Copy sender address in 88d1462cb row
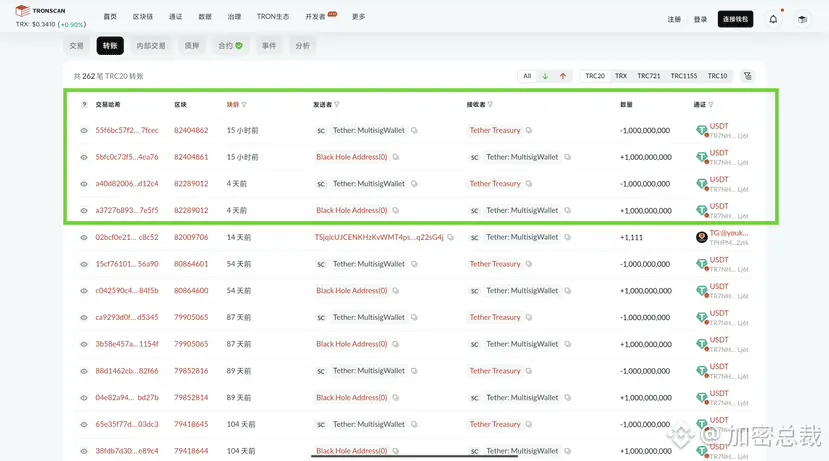This screenshot has width=829, height=461. (414, 371)
